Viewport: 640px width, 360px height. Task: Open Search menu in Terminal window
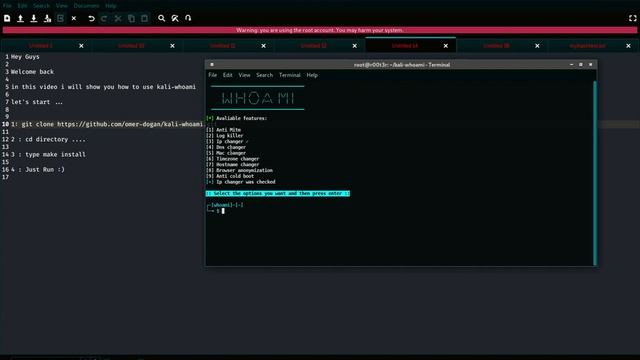tap(264, 75)
